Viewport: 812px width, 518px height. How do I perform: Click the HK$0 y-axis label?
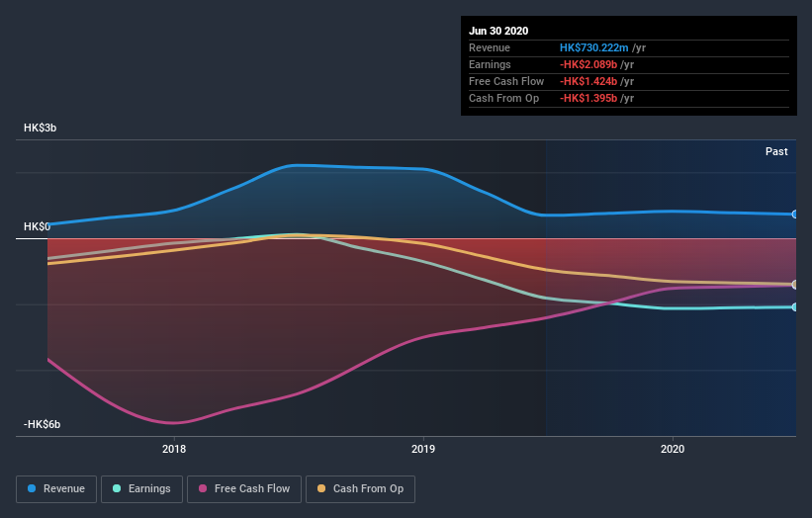pos(37,226)
